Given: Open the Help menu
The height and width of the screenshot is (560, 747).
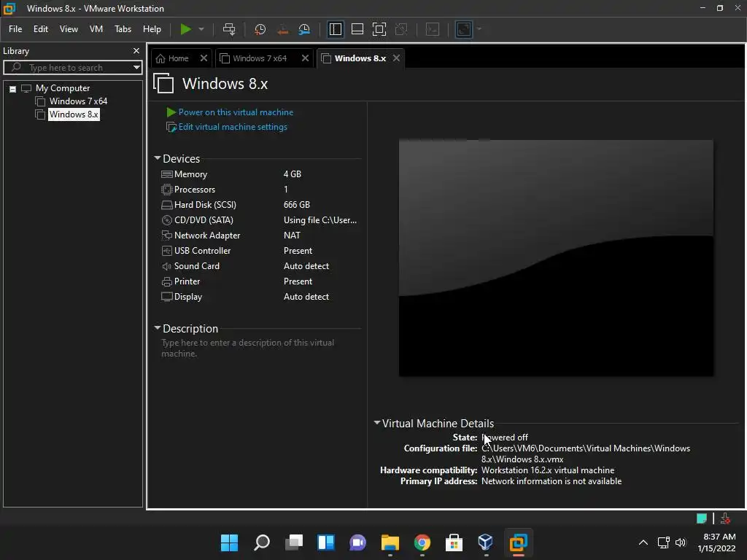Looking at the screenshot, I should click(152, 29).
